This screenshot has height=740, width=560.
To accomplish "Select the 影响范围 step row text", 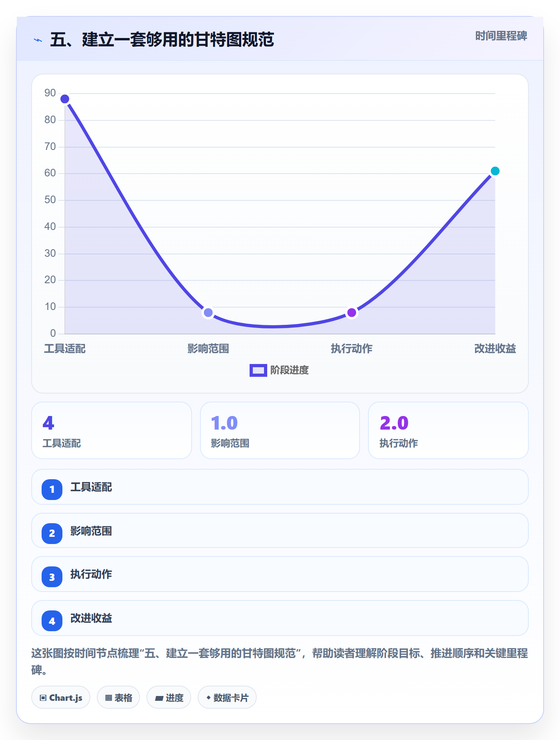I will [x=91, y=531].
